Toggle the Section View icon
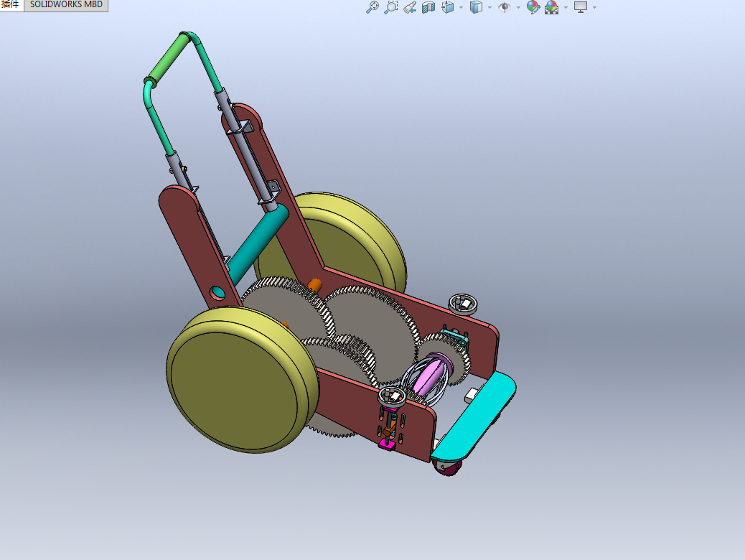 [428, 7]
